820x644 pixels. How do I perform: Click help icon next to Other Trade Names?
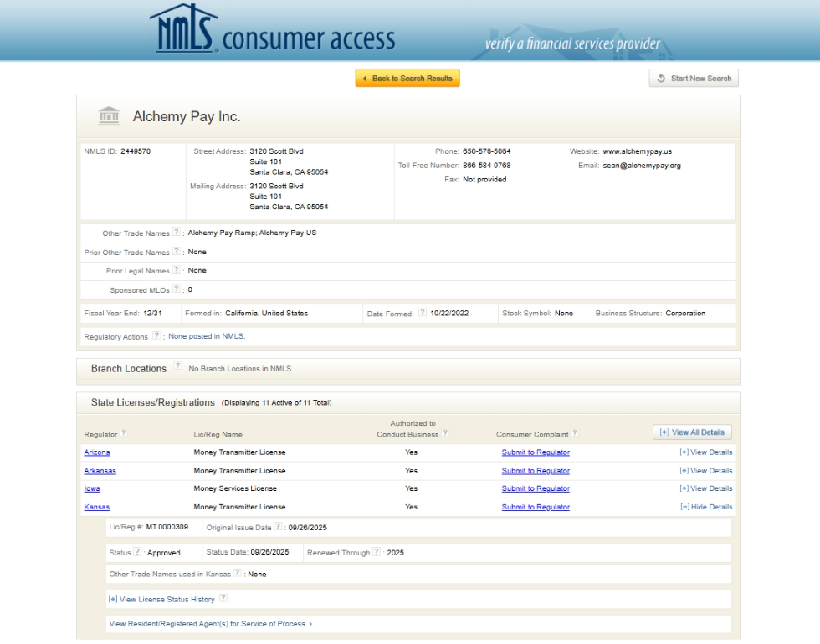[x=177, y=232]
